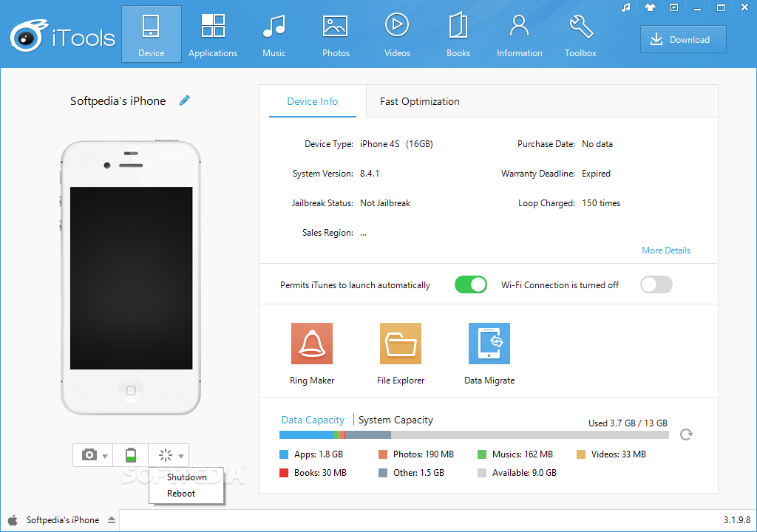Click the 'No data' purchase date value
The height and width of the screenshot is (532, 757).
point(597,144)
